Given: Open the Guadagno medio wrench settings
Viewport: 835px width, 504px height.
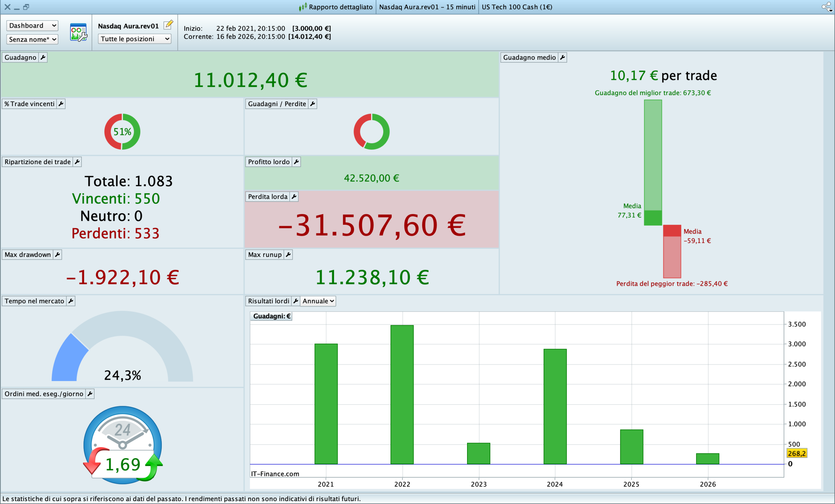Looking at the screenshot, I should (562, 57).
